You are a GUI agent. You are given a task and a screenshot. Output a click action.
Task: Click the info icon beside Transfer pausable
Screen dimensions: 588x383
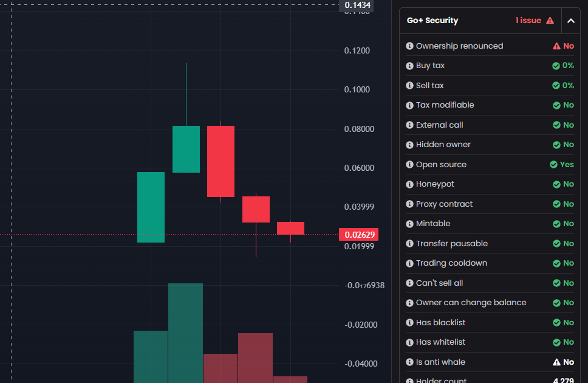point(409,243)
